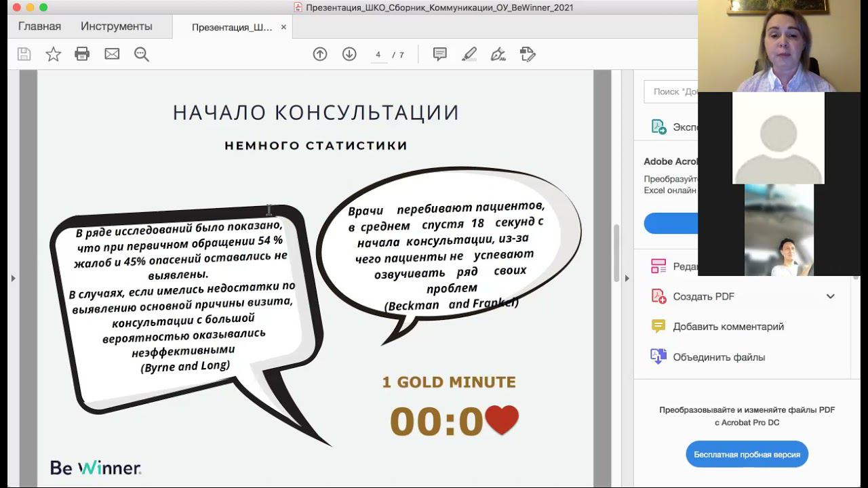Click the Export PDF icon in tools pane
868x488 pixels.
click(x=658, y=127)
